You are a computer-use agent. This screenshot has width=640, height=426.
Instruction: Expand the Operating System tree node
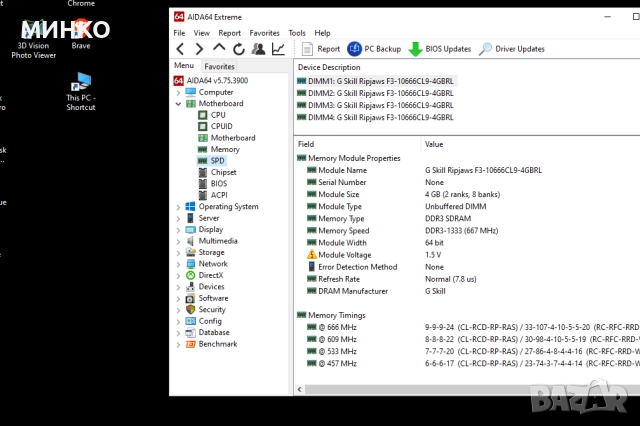click(x=178, y=207)
